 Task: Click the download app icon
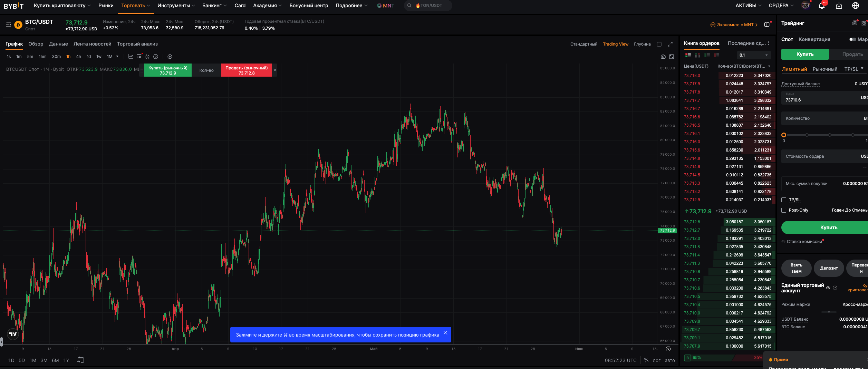coord(839,6)
